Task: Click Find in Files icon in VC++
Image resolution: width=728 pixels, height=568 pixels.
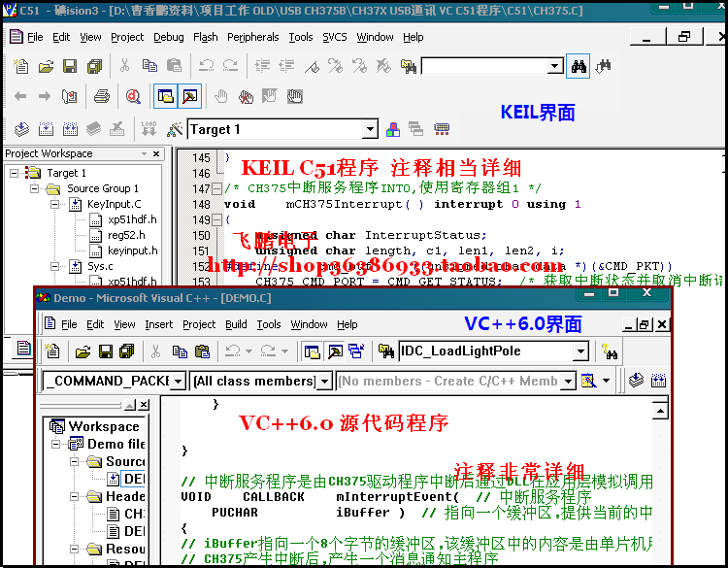Action: [385, 351]
